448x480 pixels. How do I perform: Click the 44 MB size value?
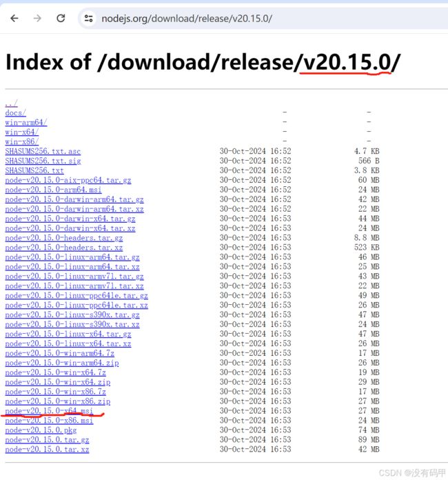(x=369, y=219)
